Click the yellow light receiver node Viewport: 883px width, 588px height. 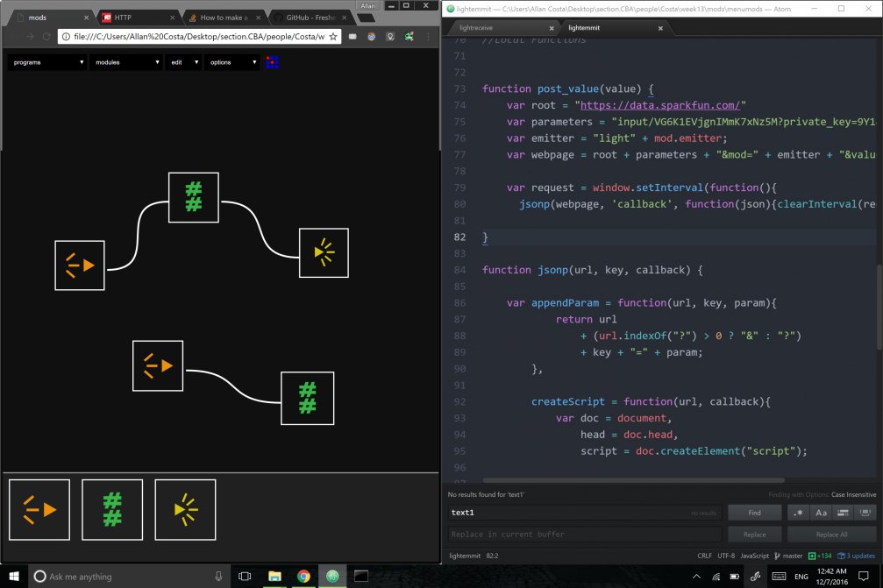pos(324,252)
